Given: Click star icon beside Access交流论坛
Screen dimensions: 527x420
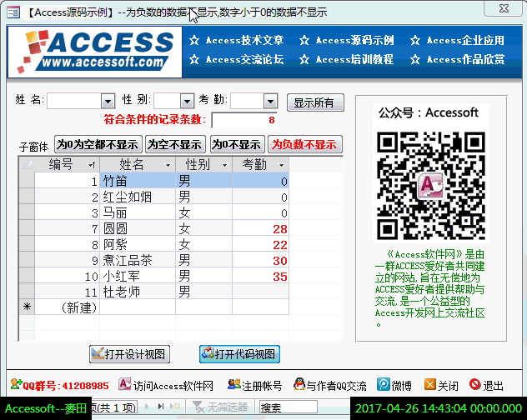Looking at the screenshot, I should click(x=194, y=60).
